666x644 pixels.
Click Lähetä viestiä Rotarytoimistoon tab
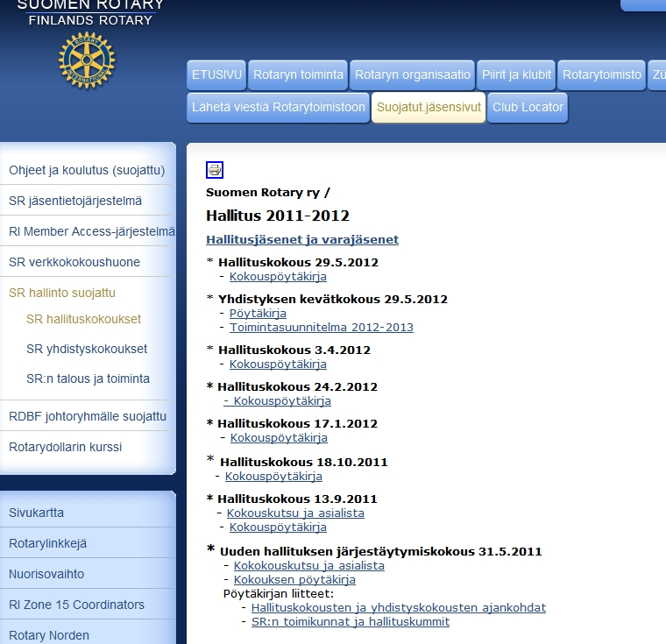[x=278, y=107]
